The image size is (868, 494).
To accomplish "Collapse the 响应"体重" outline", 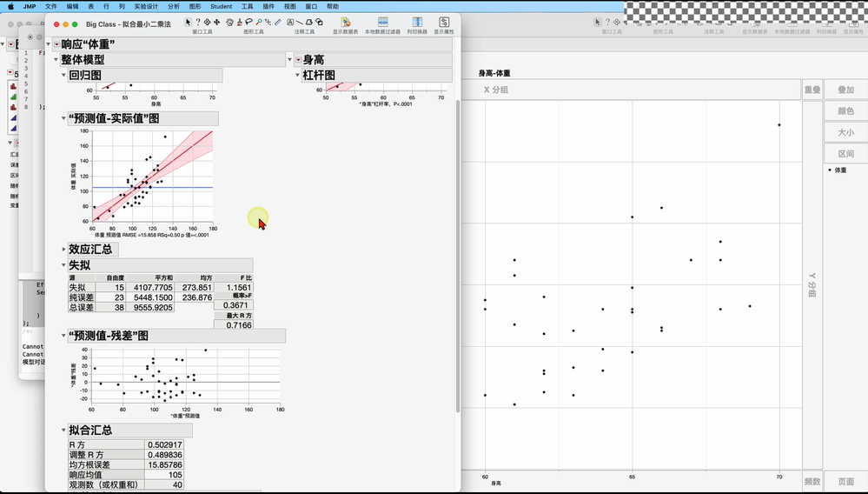I will (x=49, y=43).
